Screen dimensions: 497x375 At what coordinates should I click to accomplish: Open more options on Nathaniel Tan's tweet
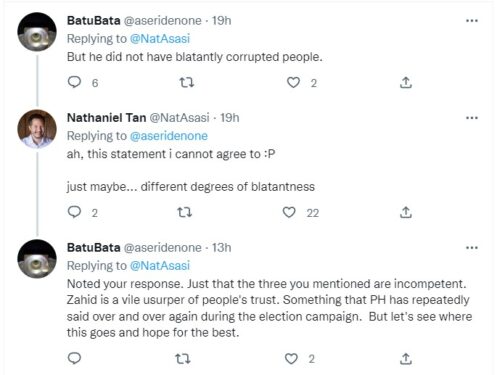pyautogui.click(x=472, y=118)
